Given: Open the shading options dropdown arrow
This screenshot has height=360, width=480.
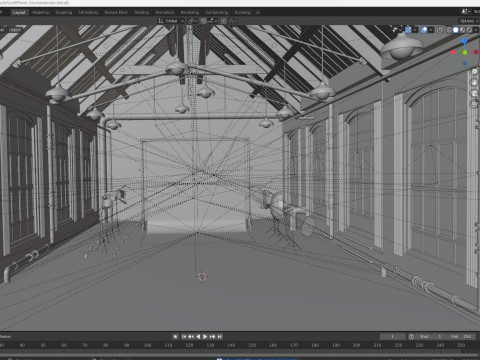Looking at the screenshot, I should pos(476,30).
